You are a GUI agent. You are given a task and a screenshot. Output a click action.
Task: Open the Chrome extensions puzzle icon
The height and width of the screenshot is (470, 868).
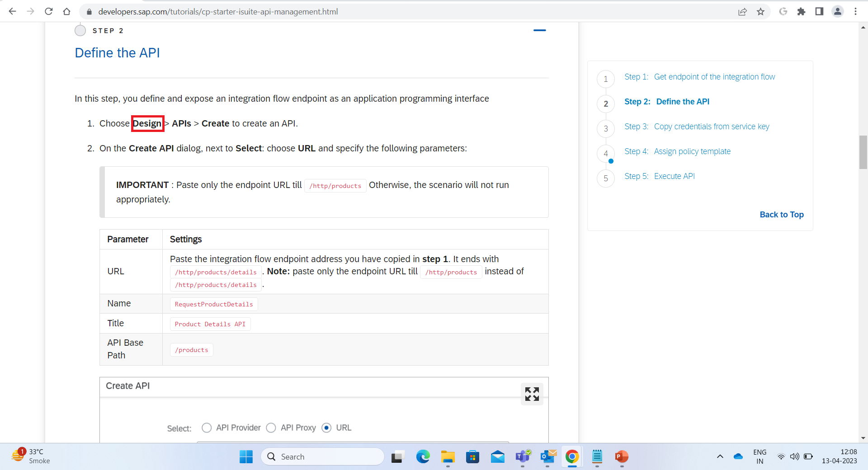(x=801, y=11)
